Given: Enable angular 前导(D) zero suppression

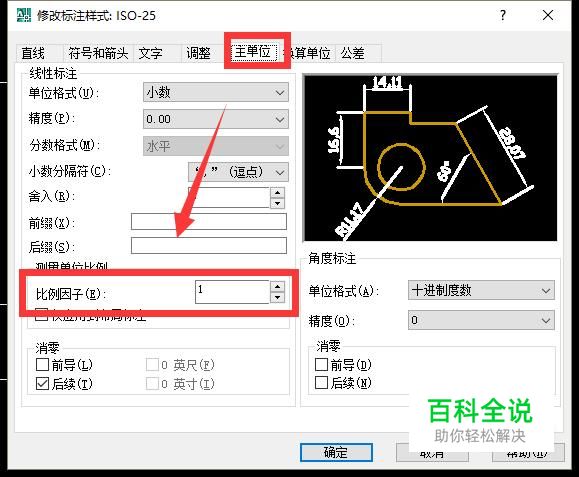Looking at the screenshot, I should click(x=321, y=364).
